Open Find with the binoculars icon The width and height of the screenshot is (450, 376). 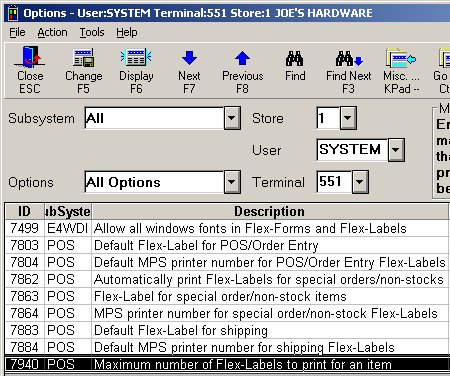tap(295, 58)
